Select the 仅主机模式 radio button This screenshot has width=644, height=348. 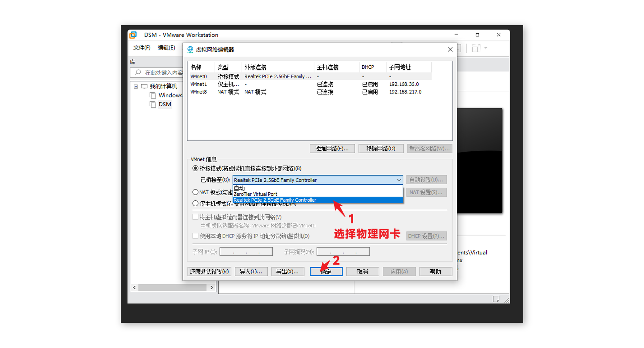pyautogui.click(x=195, y=203)
